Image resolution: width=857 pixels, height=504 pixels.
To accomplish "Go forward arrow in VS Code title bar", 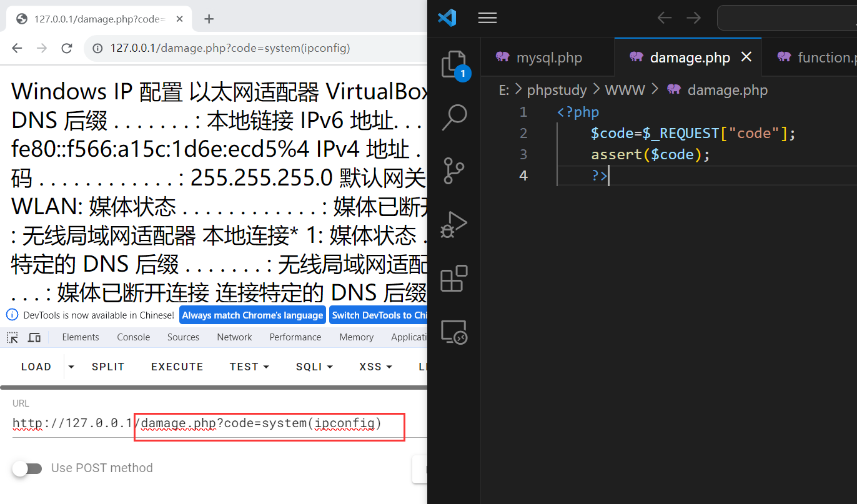I will point(693,17).
